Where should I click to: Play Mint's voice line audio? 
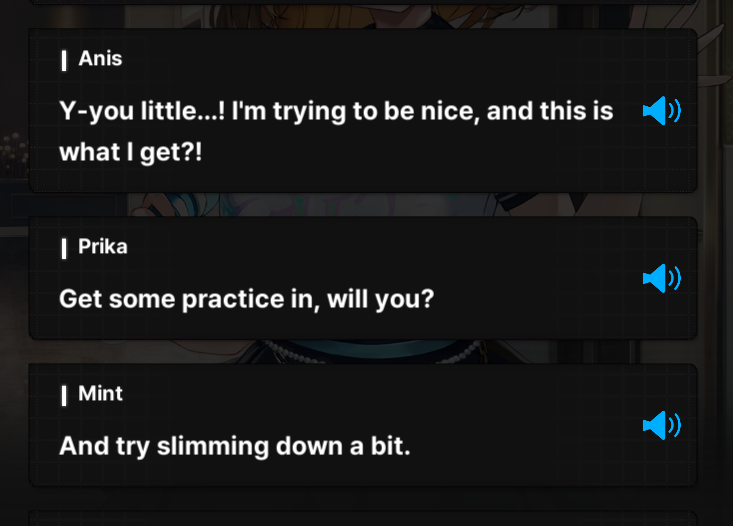661,425
